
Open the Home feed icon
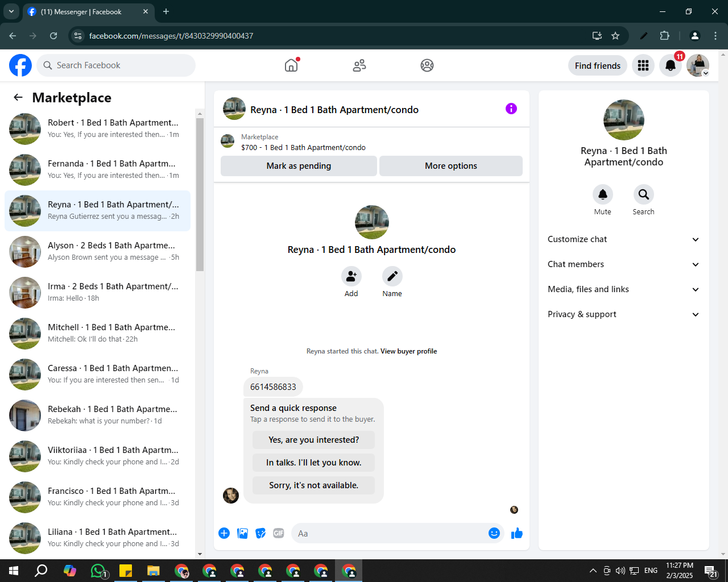tap(291, 65)
